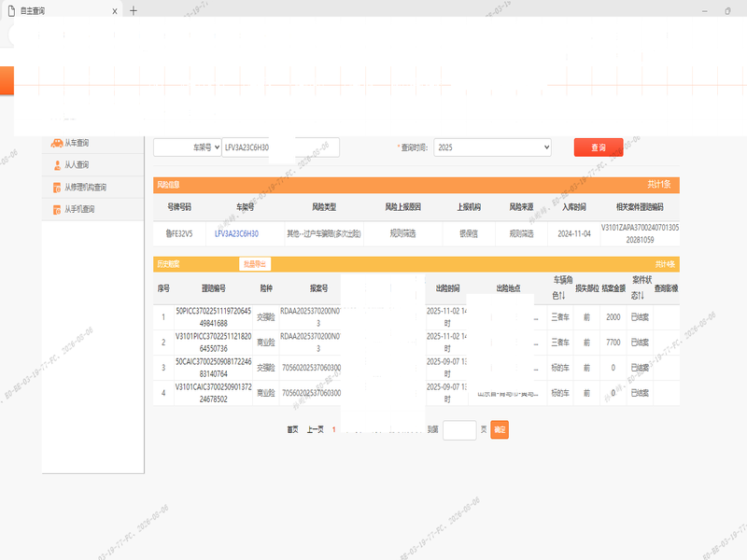Click claim number ending 83140764
This screenshot has height=560, width=747.
[x=214, y=368]
